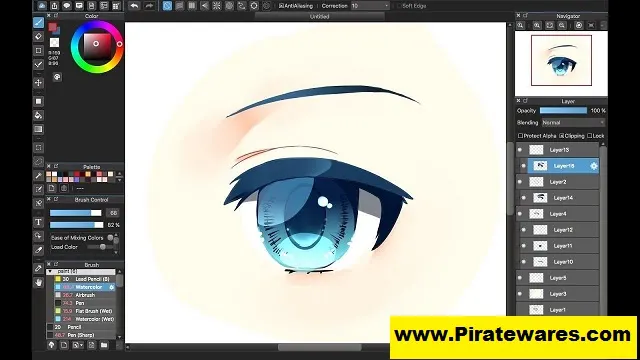Toggle visibility of Layer5
Image resolution: width=640 pixels, height=360 pixels.
[x=520, y=278]
